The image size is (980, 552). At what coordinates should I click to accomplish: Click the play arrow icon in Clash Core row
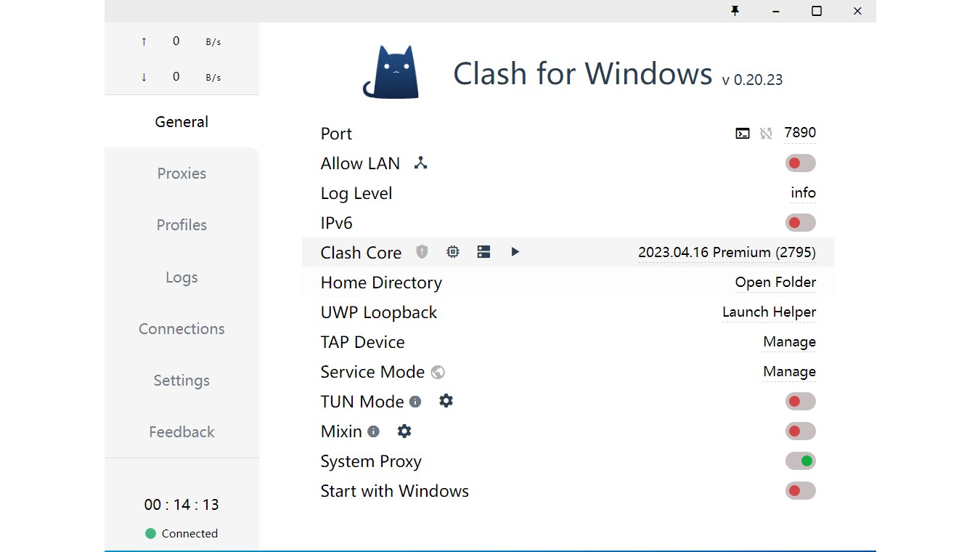click(x=515, y=252)
